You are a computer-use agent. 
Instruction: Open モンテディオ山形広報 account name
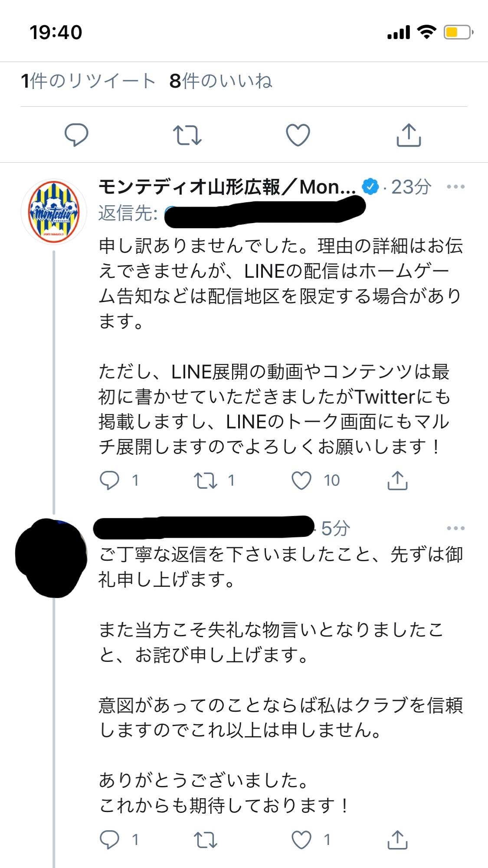point(227,187)
